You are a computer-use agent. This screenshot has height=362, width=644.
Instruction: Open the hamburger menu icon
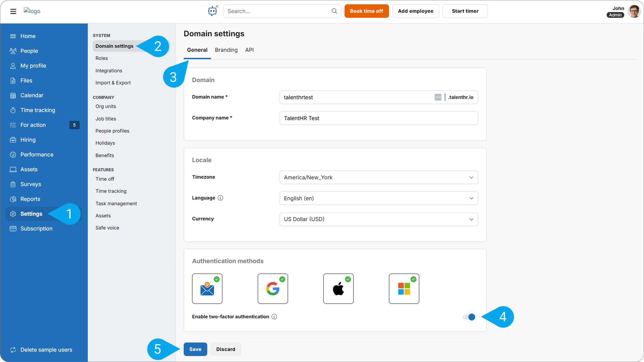13,11
